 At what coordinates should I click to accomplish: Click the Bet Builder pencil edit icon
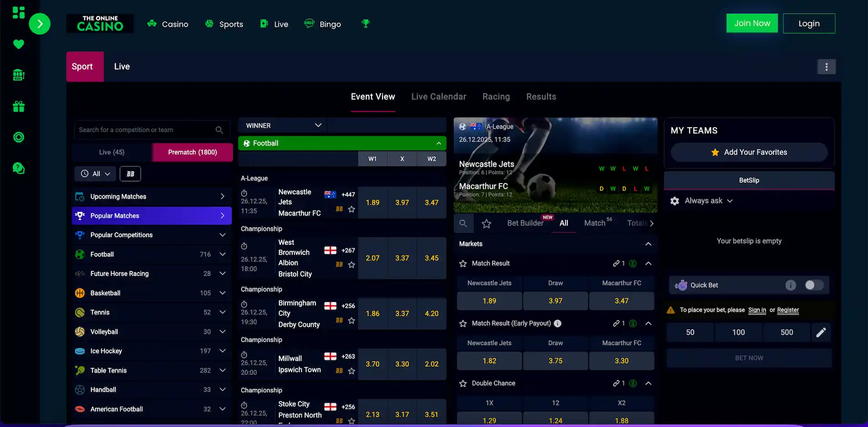click(821, 332)
